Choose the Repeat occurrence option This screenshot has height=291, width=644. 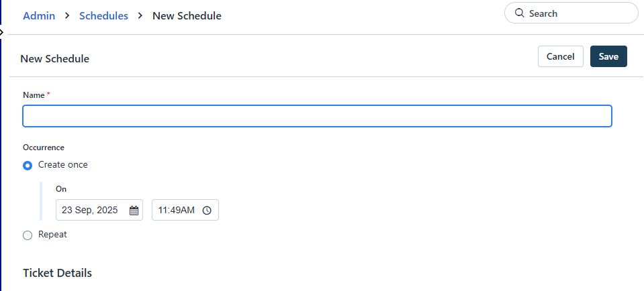click(x=28, y=235)
